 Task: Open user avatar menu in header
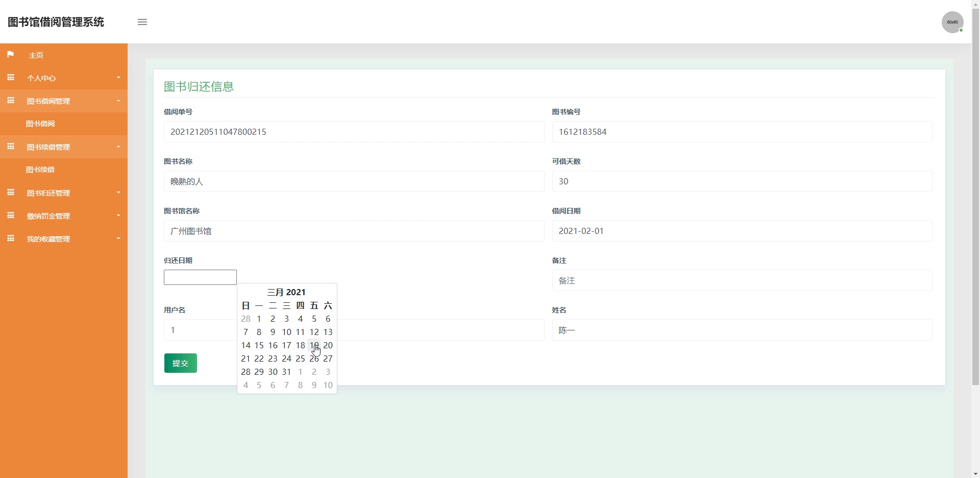click(x=952, y=22)
